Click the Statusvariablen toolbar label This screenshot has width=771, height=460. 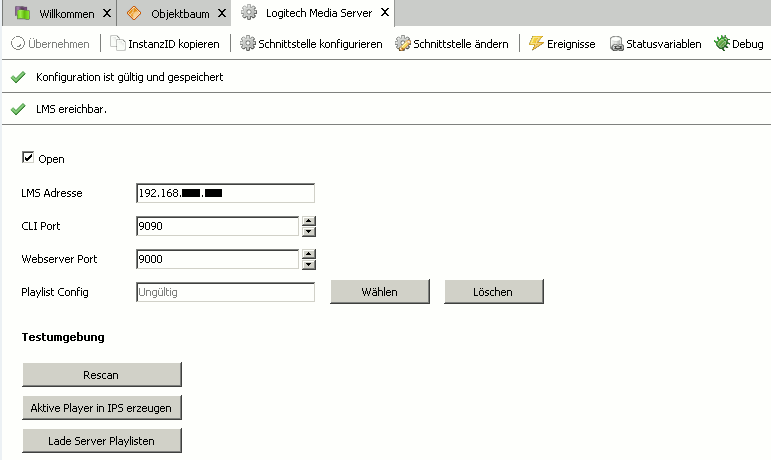[663, 44]
